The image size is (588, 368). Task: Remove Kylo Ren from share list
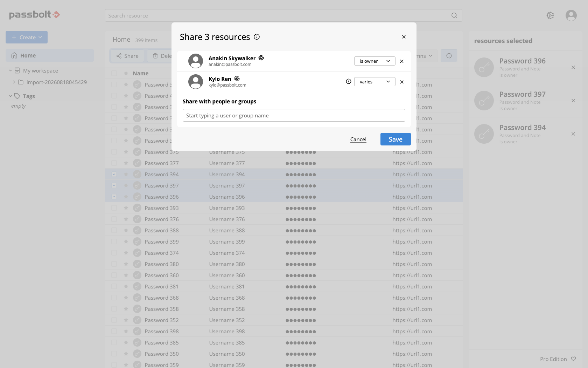point(402,82)
